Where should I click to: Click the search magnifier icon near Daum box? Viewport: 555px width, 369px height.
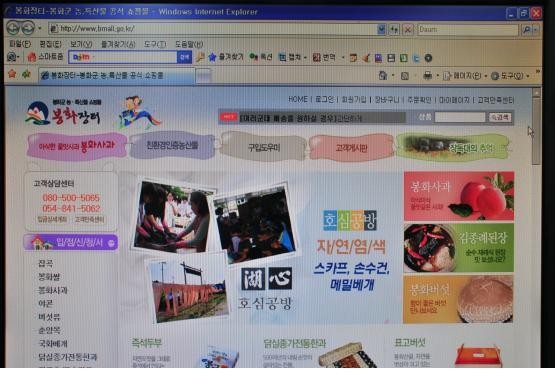(526, 30)
